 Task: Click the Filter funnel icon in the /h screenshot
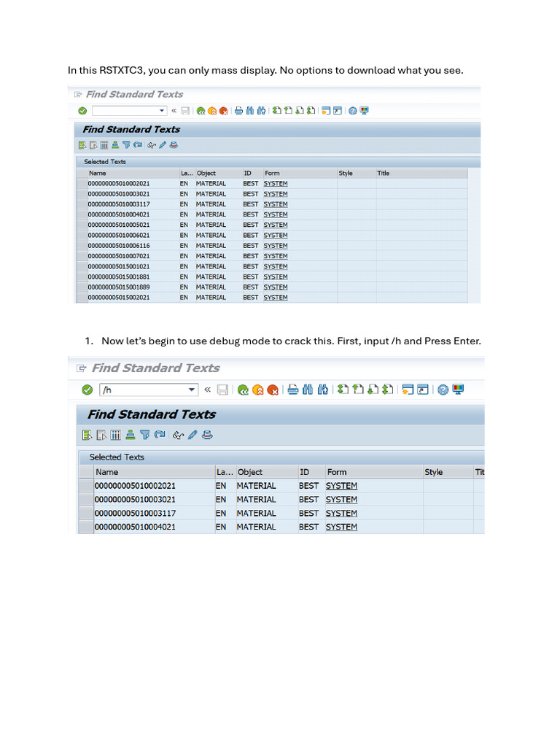pyautogui.click(x=145, y=435)
